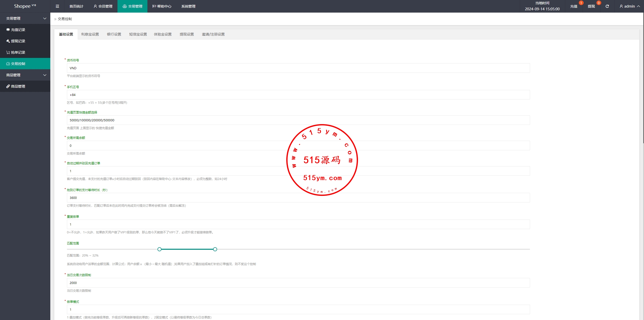The height and width of the screenshot is (320, 644).
Task: Open the admin user dropdown
Action: click(629, 6)
